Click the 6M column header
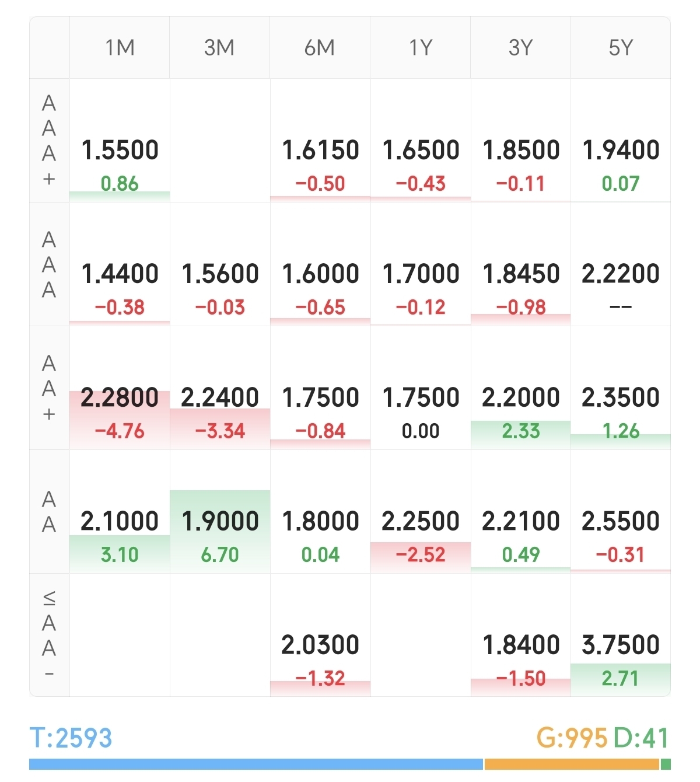Screen dimensions: 700x782 tap(320, 48)
